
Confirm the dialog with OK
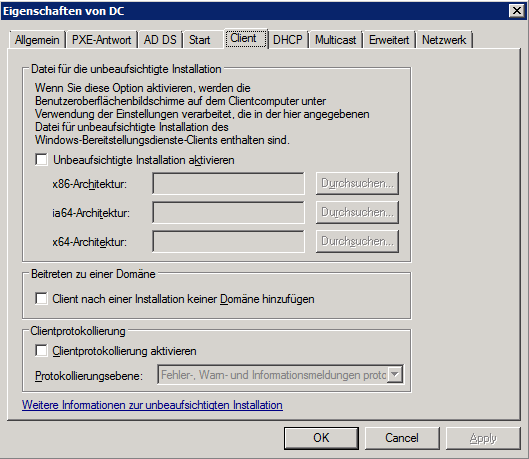pos(321,438)
